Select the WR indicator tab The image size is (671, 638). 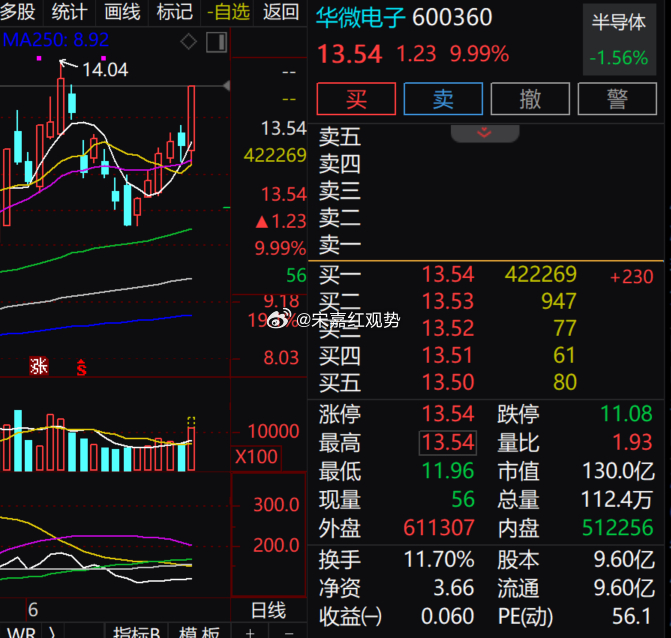[x=21, y=632]
